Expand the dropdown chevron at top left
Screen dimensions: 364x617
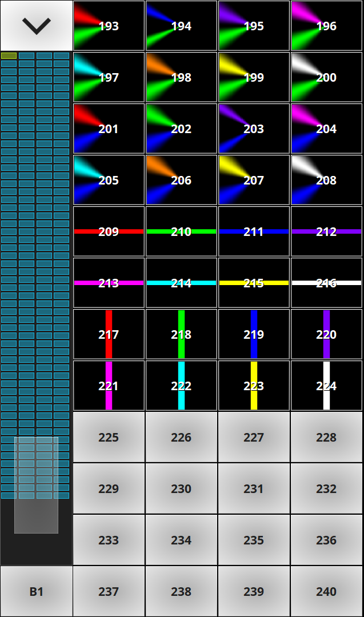tap(37, 26)
